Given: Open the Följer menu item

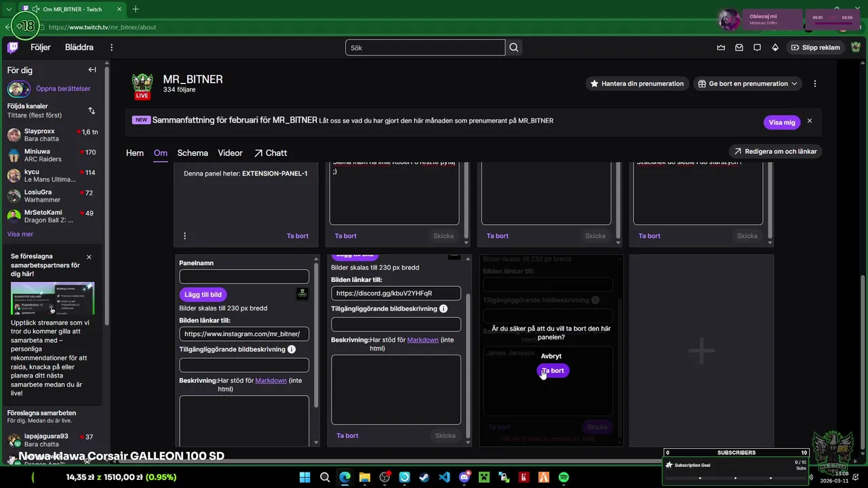Looking at the screenshot, I should click(x=41, y=47).
